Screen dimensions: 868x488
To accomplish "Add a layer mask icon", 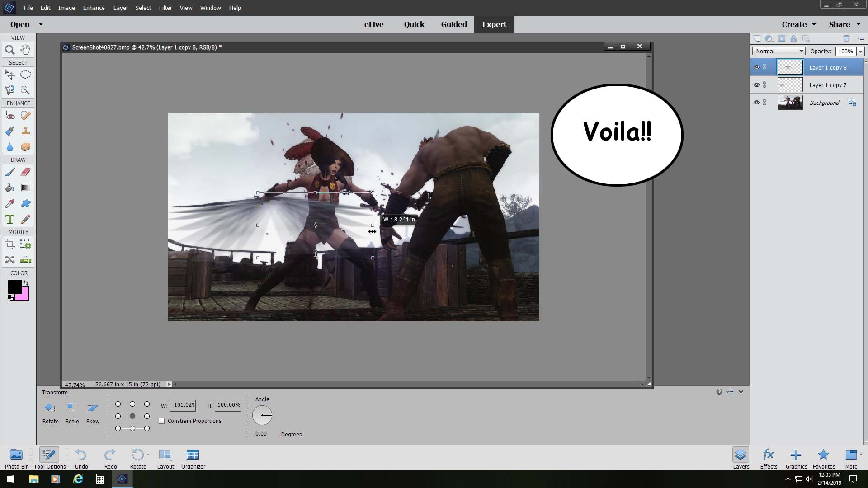I will pyautogui.click(x=781, y=39).
